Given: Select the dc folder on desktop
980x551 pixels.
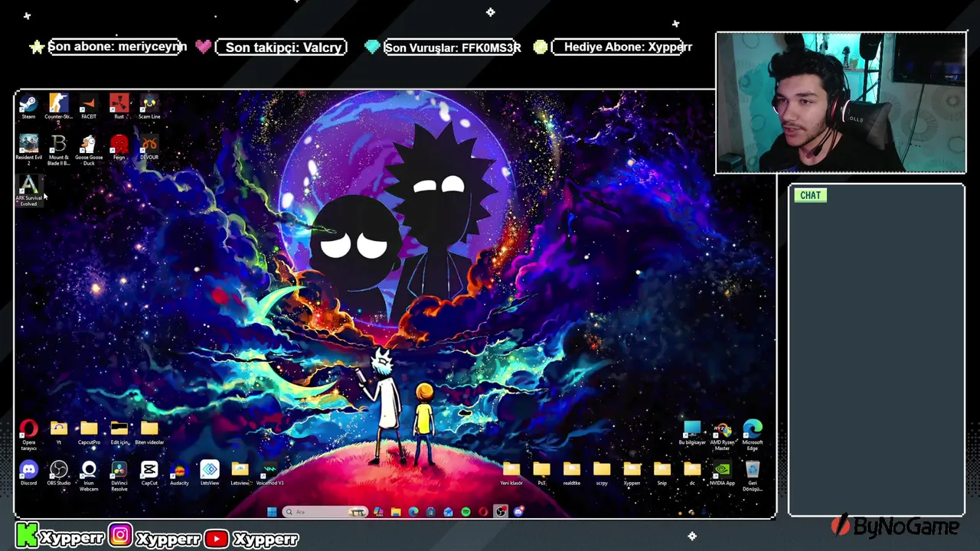Looking at the screenshot, I should click(692, 474).
